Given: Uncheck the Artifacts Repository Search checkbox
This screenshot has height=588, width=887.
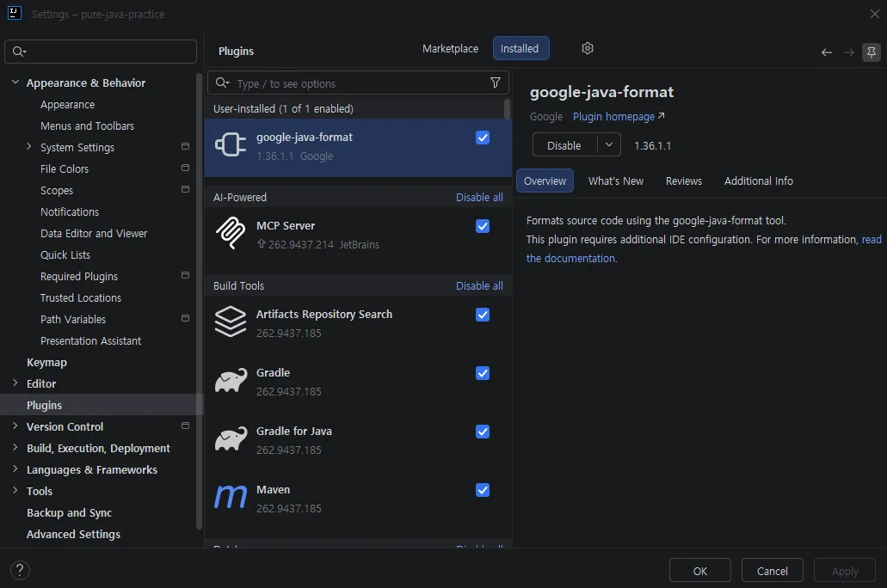Looking at the screenshot, I should coord(483,315).
